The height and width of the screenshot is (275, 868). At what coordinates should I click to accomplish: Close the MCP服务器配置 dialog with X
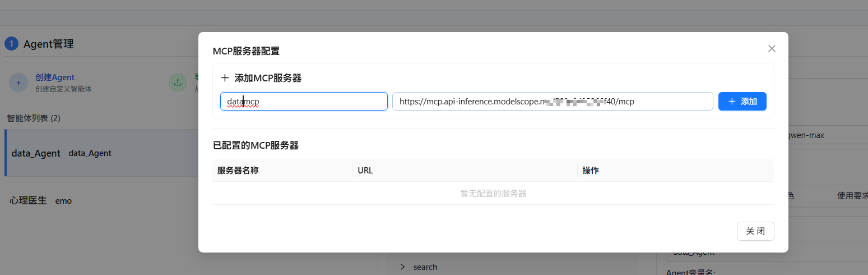point(772,49)
